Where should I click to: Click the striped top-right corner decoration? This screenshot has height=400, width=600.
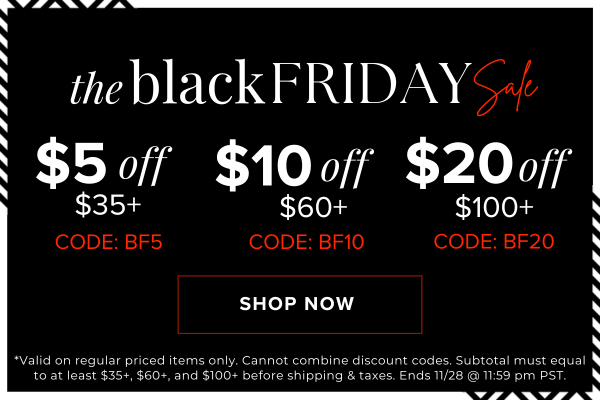[x=588, y=10]
